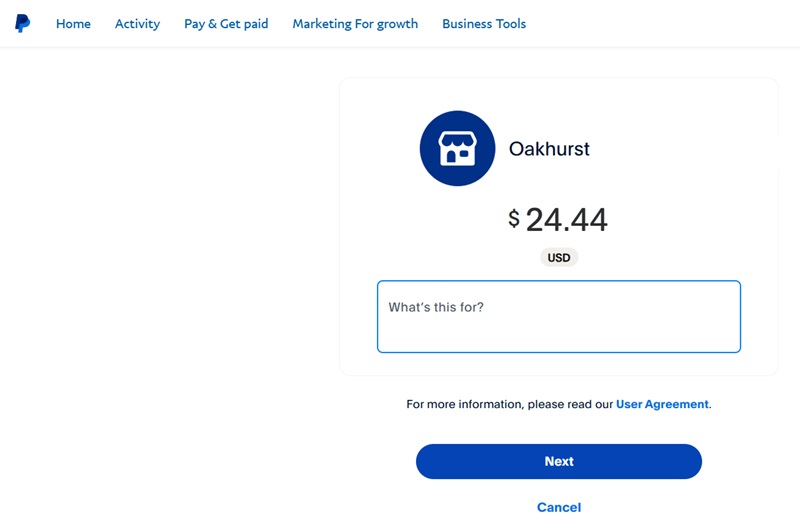Click the $24.44 payment amount
800x522 pixels.
[x=558, y=220]
